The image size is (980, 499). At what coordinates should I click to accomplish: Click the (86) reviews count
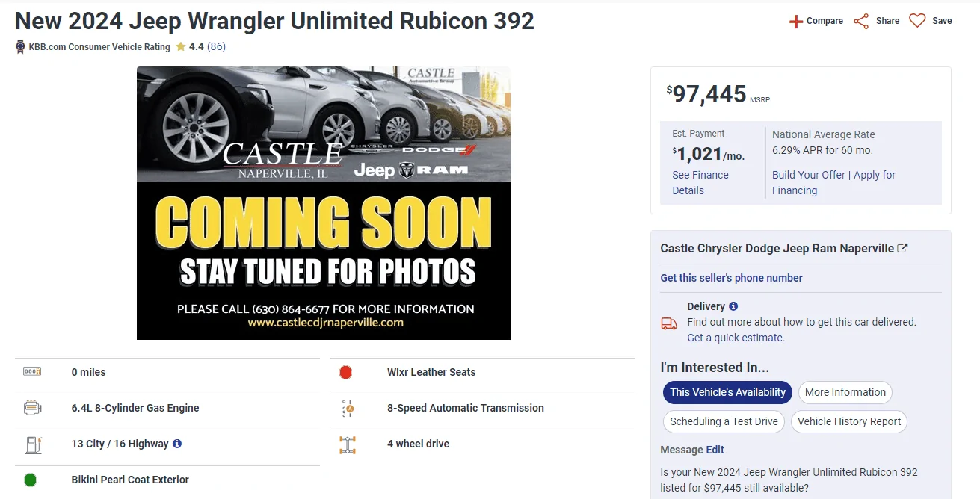coord(216,46)
